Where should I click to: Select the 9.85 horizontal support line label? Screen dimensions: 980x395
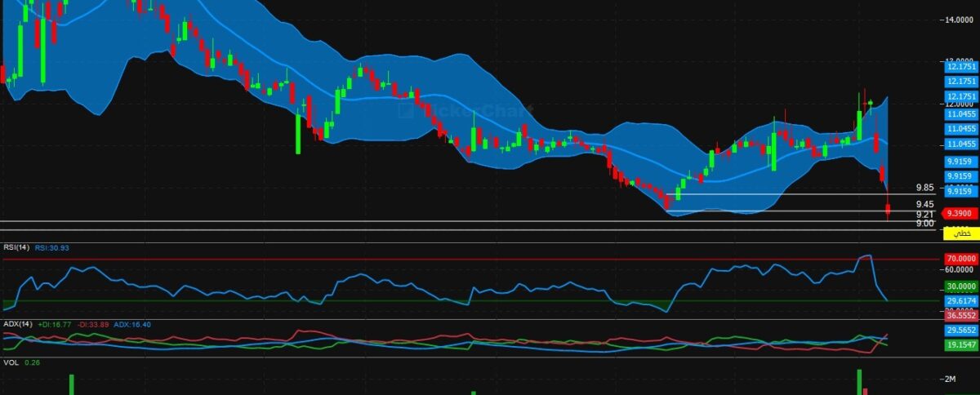click(924, 187)
